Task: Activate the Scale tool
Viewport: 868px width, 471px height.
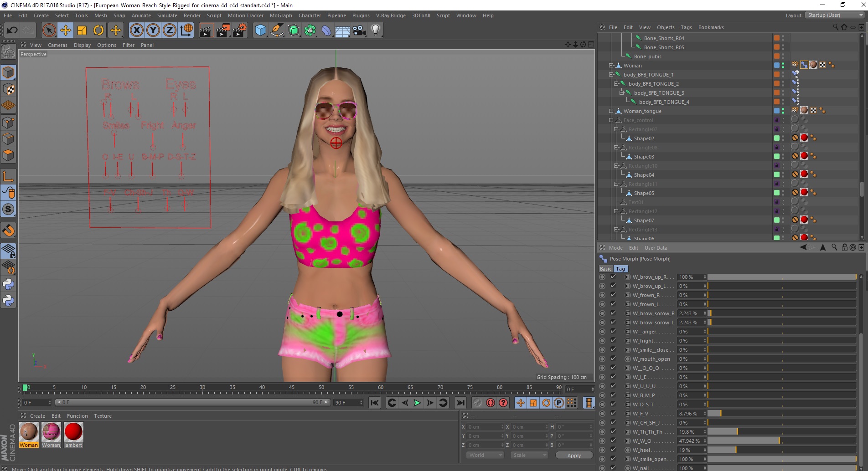Action: [x=82, y=31]
